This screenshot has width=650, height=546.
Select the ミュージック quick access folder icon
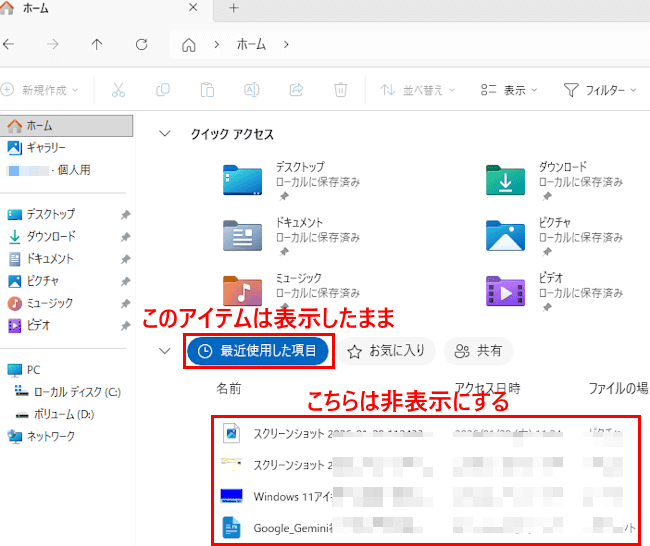[243, 291]
